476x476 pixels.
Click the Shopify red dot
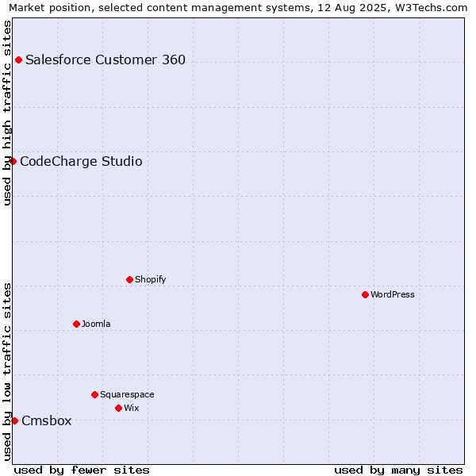(x=129, y=279)
